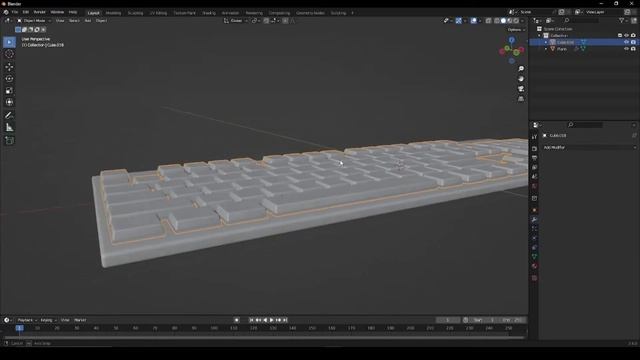Toggle X-ray viewport mode
Screen dimensions: 640x360
pos(488,20)
